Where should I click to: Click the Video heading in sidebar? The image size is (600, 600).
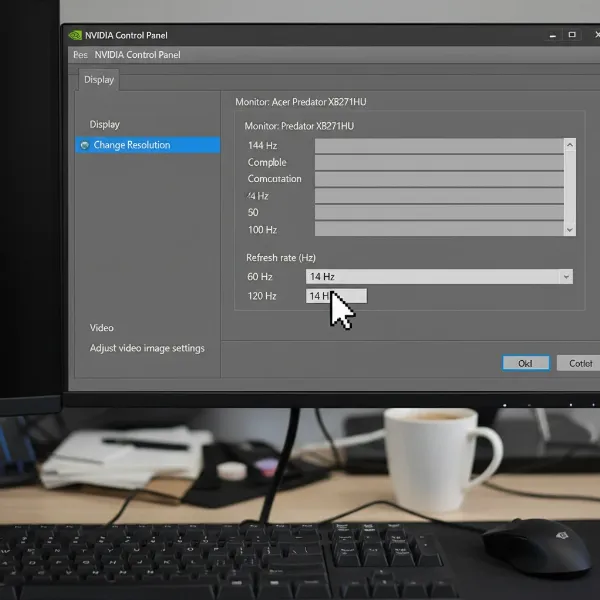(101, 328)
